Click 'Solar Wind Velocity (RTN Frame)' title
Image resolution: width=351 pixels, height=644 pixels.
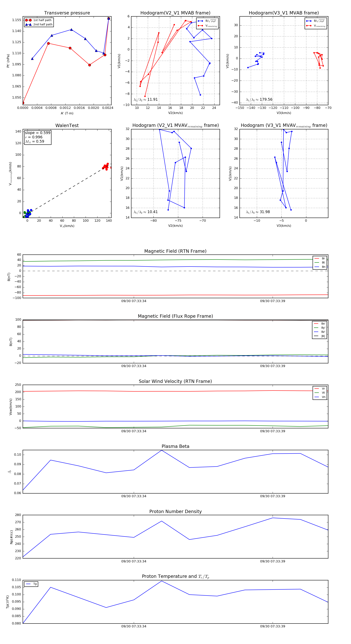(x=175, y=381)
